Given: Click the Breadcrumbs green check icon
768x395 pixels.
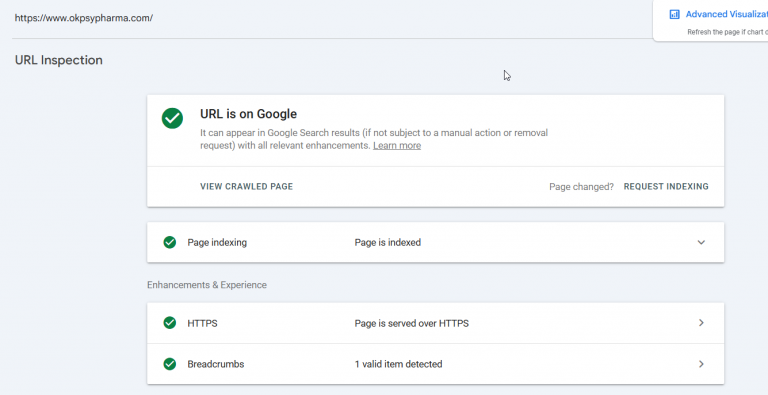Looking at the screenshot, I should point(169,364).
